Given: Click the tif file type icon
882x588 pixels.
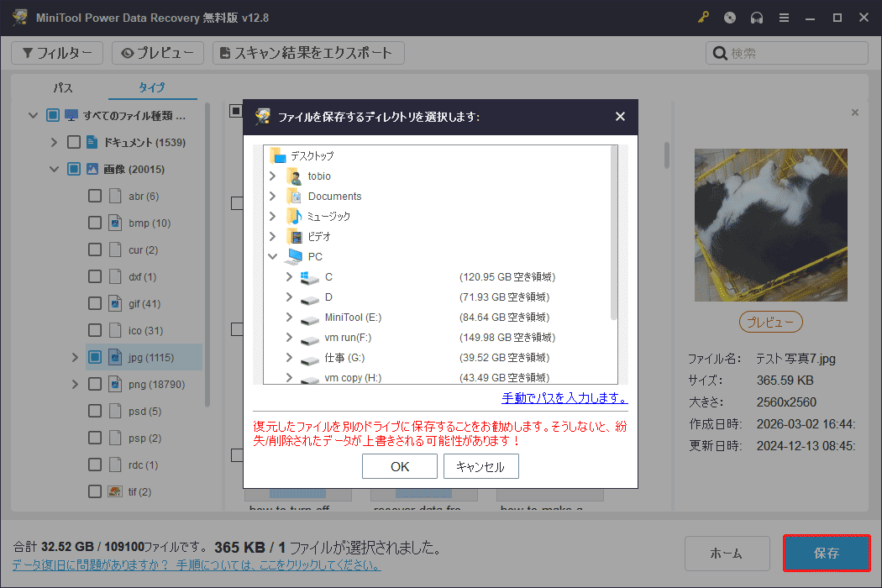Looking at the screenshot, I should [x=115, y=491].
